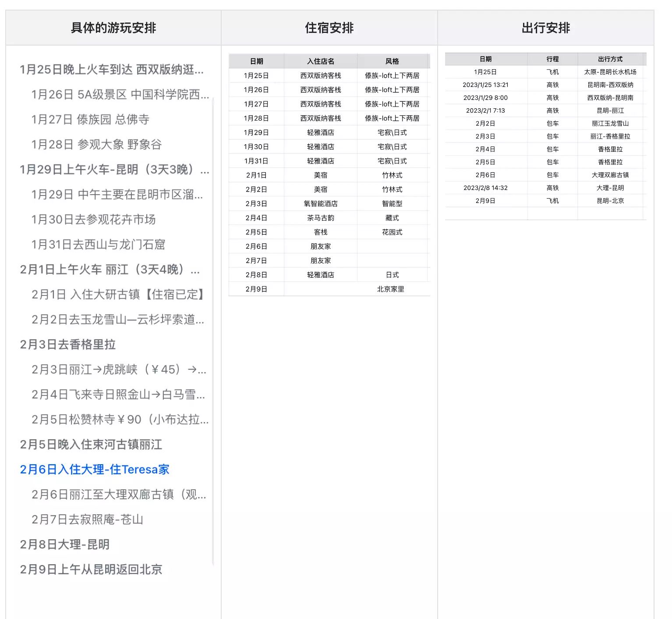672x619 pixels.
Task: Go to 1月28日 参观大象 野象谷
Action: (96, 145)
